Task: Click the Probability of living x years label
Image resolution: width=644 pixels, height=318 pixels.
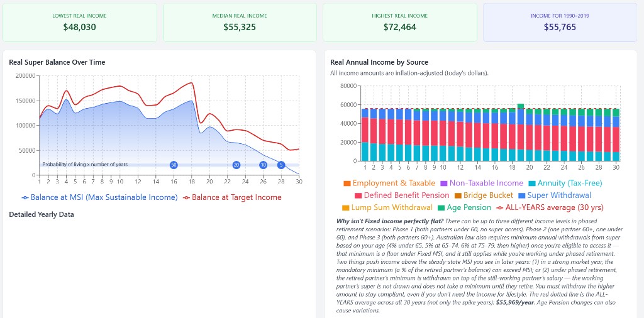Action: [85, 165]
